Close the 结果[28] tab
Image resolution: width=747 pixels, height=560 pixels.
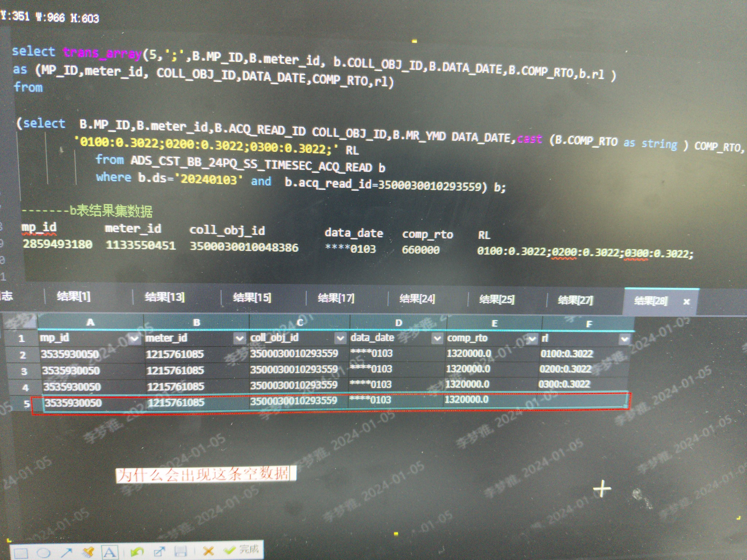(686, 302)
